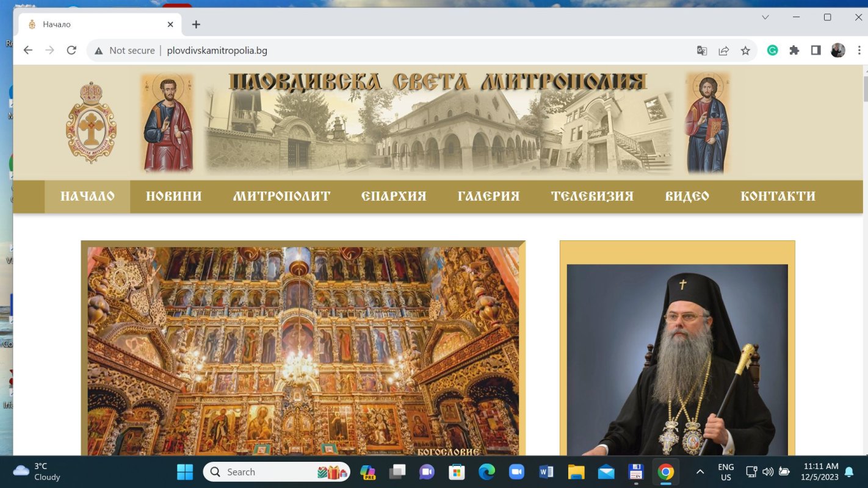This screenshot has width=868, height=488.
Task: Open Google Translate icon in address bar
Action: (x=701, y=51)
